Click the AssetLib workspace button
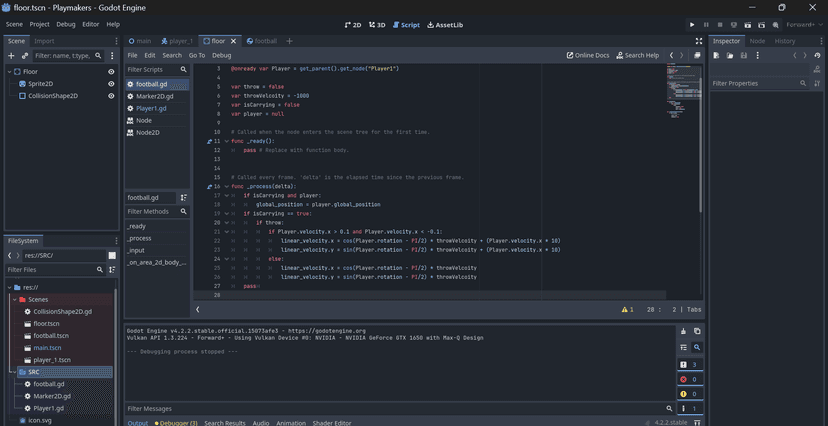Viewport: 828px width, 426px height. [445, 24]
